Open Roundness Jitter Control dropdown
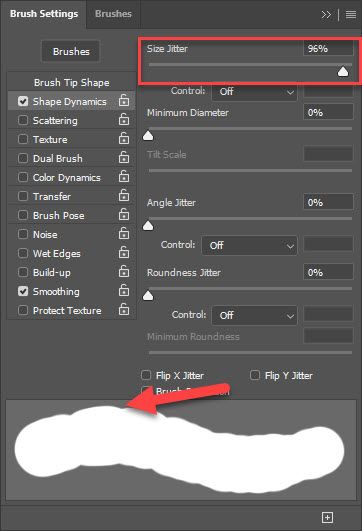The height and width of the screenshot is (531, 362). coord(254,315)
